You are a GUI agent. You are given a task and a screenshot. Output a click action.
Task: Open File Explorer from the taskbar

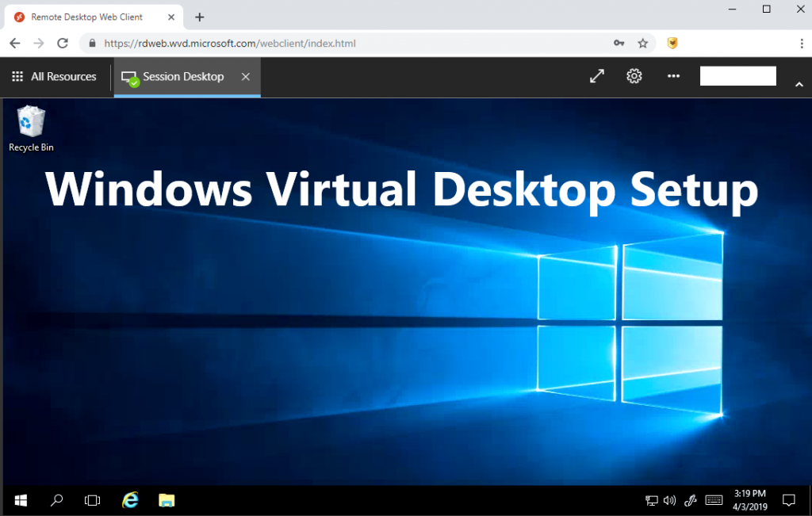click(166, 500)
